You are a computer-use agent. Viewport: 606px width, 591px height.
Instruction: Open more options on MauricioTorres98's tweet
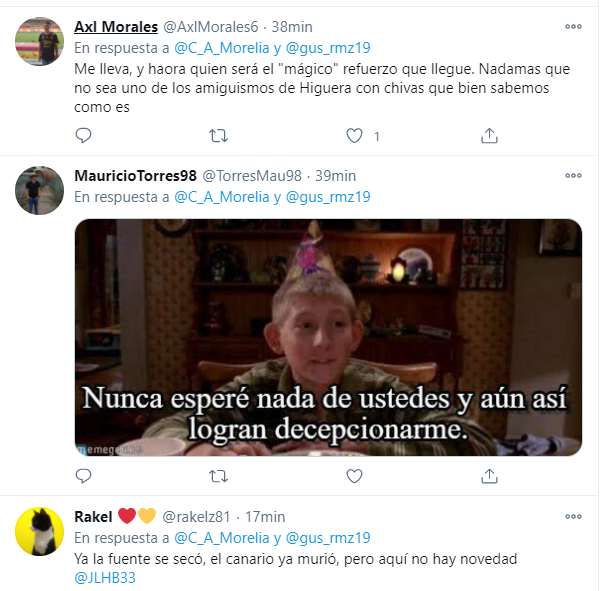[x=573, y=175]
